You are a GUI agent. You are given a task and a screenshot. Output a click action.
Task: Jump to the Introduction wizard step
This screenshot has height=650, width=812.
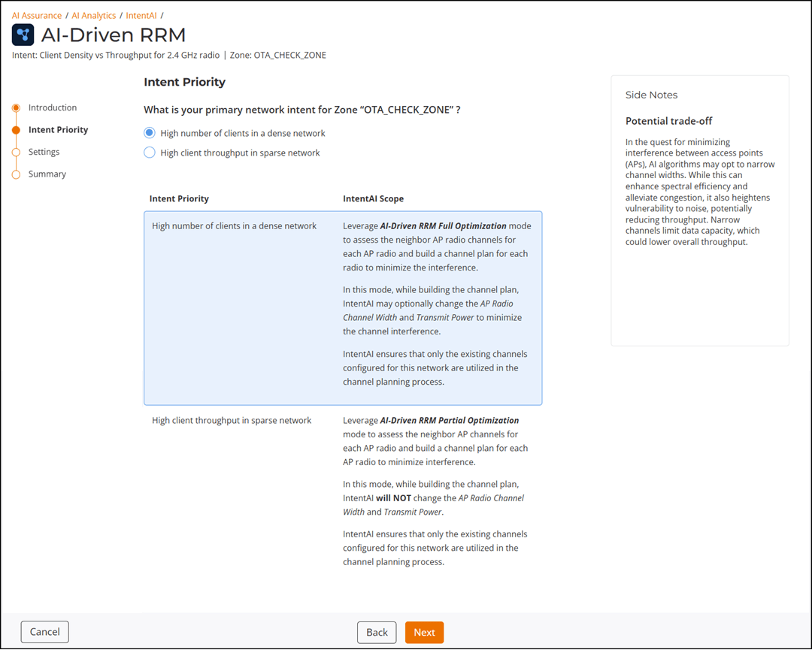[53, 107]
